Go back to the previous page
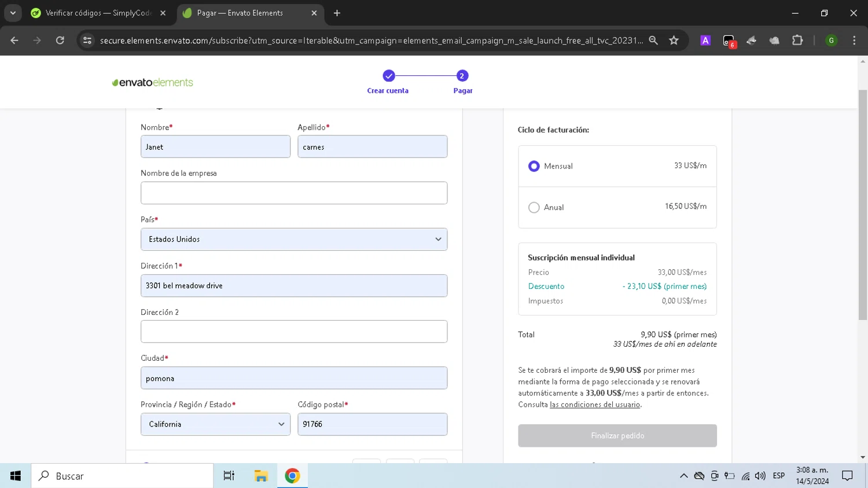The image size is (868, 488). pyautogui.click(x=14, y=41)
